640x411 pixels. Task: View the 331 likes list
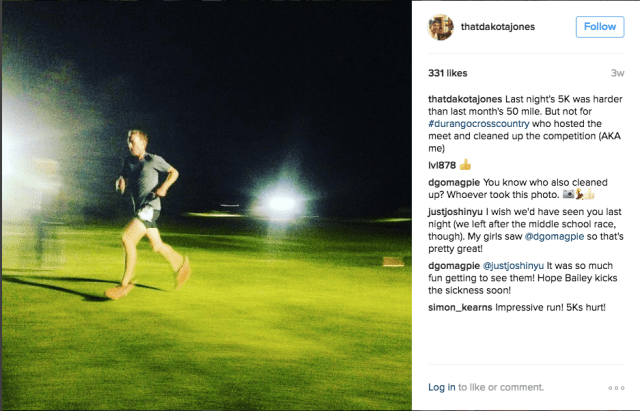pyautogui.click(x=449, y=73)
